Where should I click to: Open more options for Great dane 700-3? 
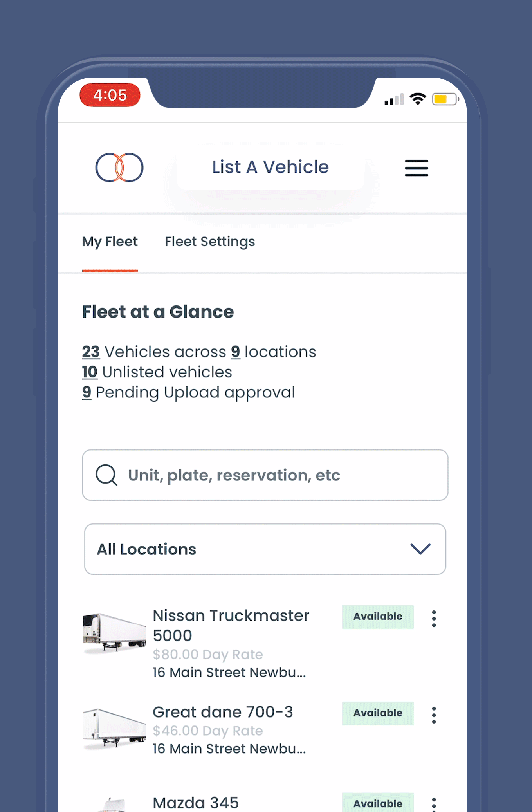pyautogui.click(x=434, y=715)
